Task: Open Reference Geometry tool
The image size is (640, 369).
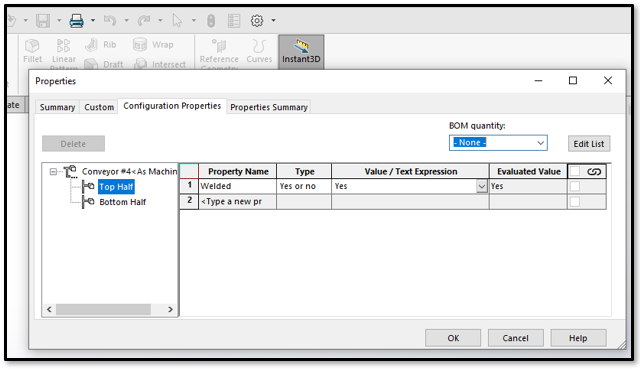Action: pyautogui.click(x=219, y=53)
